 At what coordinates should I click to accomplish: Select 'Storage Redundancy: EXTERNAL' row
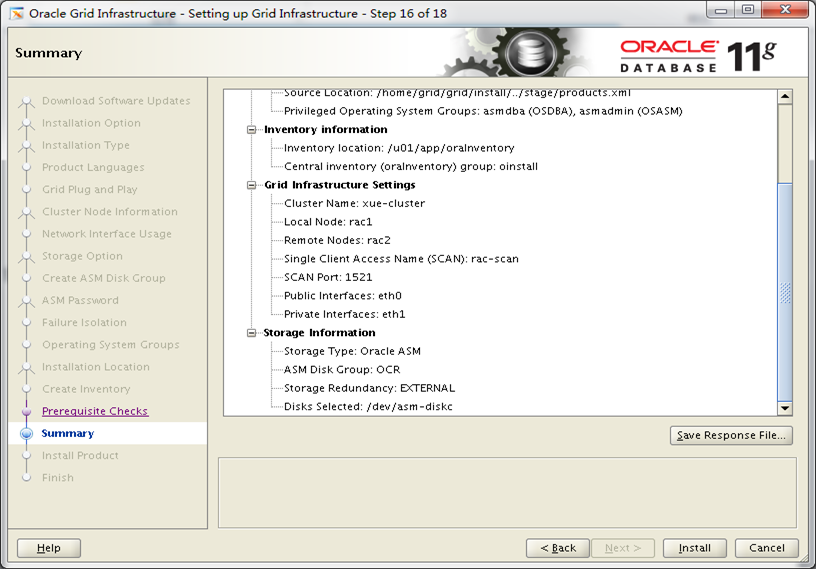[x=369, y=388]
